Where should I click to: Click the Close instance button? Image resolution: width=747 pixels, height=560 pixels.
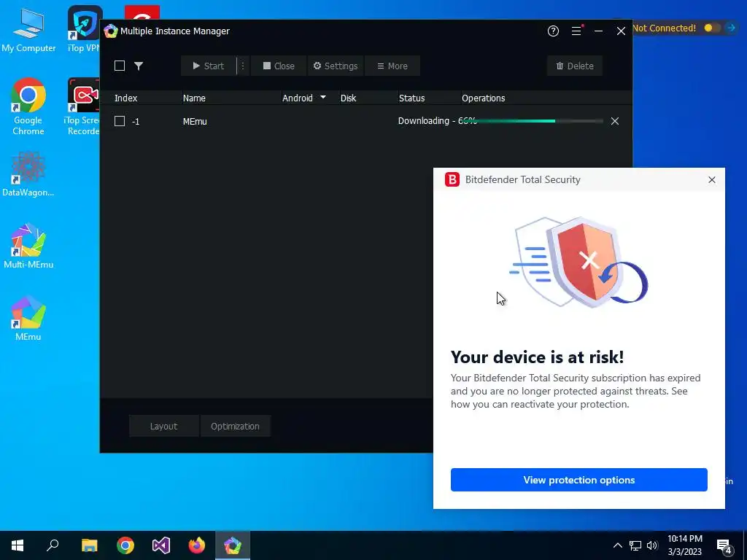tap(278, 66)
